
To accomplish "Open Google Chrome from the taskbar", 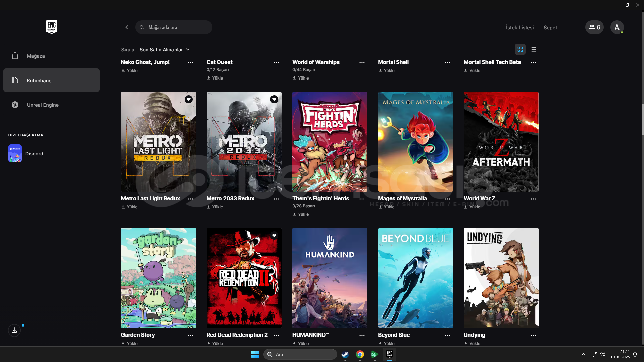I will 360,354.
